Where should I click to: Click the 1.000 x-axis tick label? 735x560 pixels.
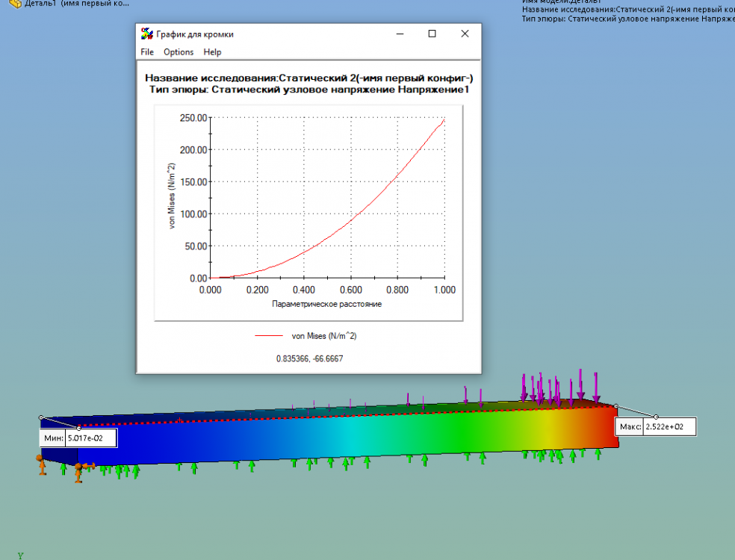[444, 290]
